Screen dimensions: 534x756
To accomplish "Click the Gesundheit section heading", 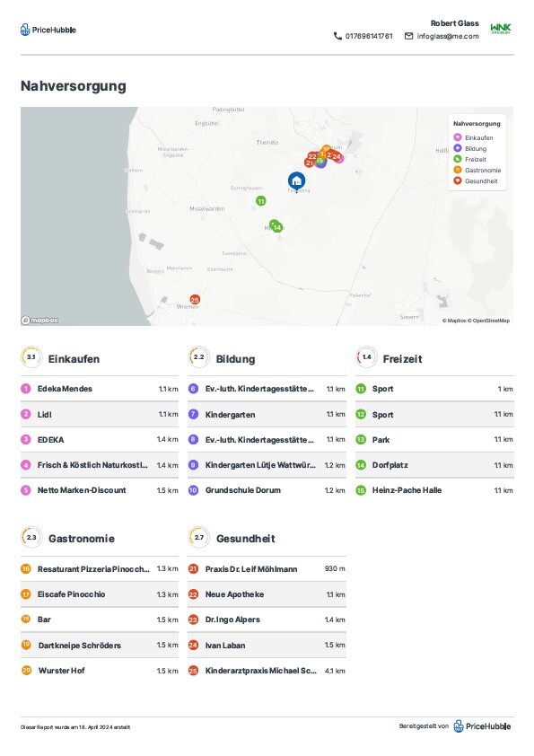I will point(245,539).
